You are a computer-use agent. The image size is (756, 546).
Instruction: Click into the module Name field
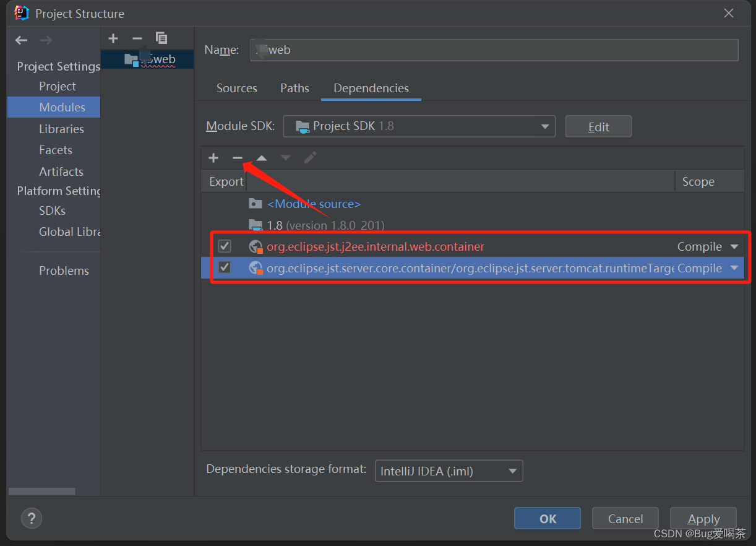click(494, 50)
